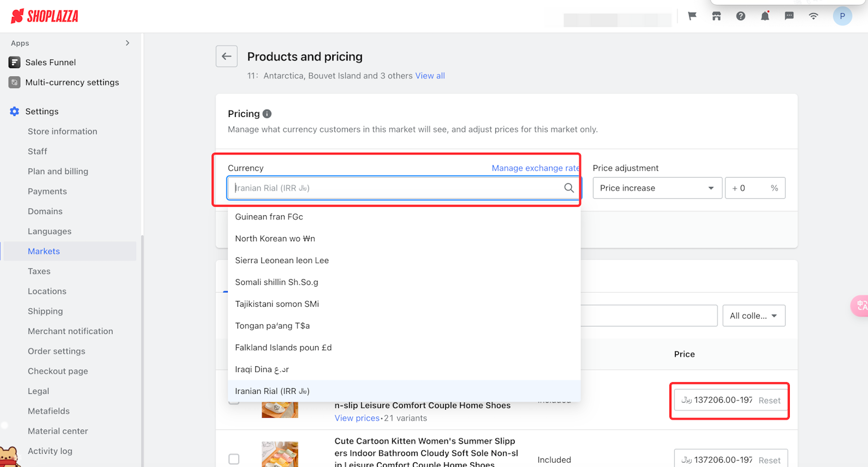The image size is (868, 467).
Task: Open Manage exchange rate link
Action: [535, 168]
